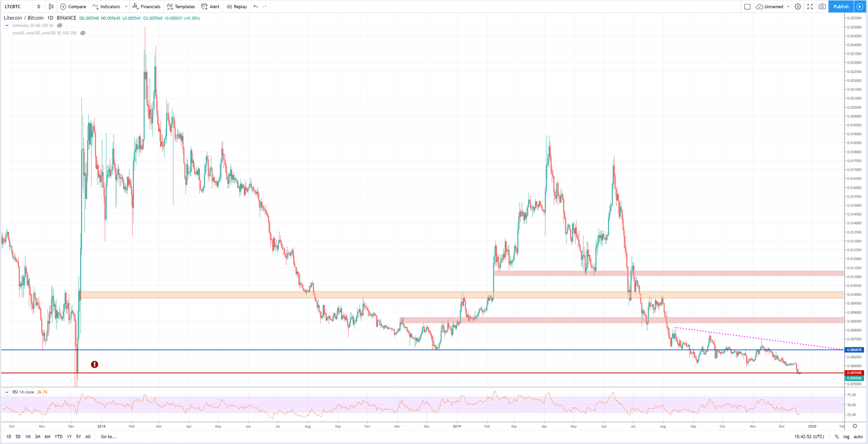
Task: Click the Publish button
Action: coord(841,7)
